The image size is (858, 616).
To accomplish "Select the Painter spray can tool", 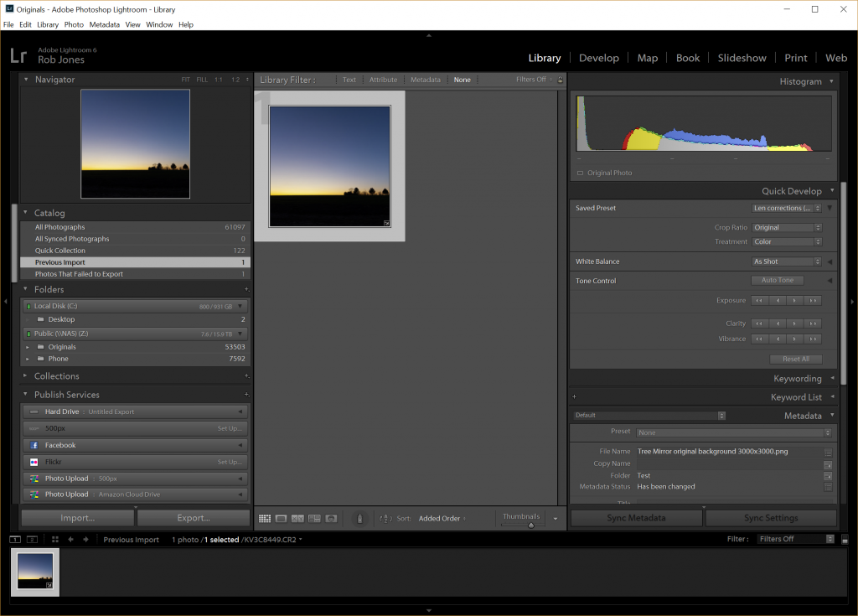I will point(359,519).
